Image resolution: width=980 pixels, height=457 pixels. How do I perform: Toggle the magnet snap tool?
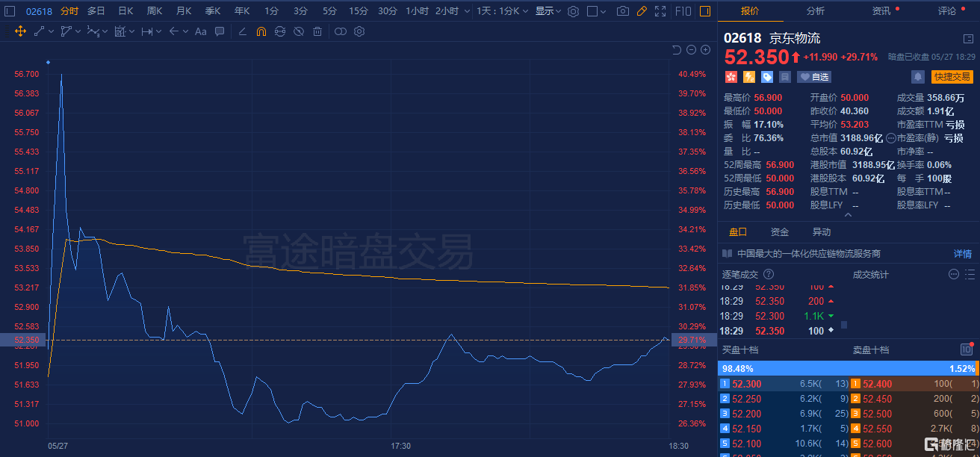coord(261,31)
